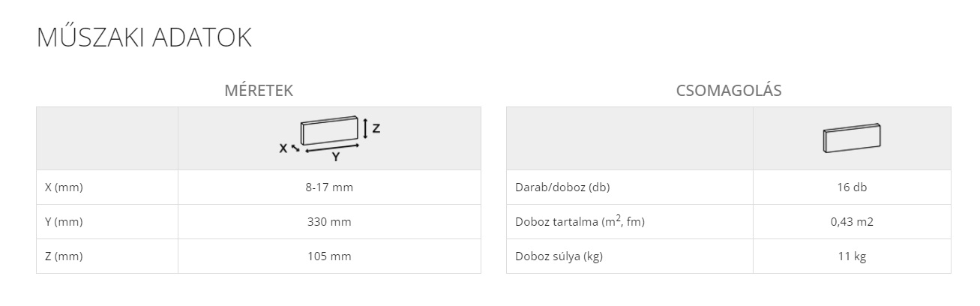Click the Y (mm) row label
Viewport: 980px width, 306px height.
[x=64, y=222]
